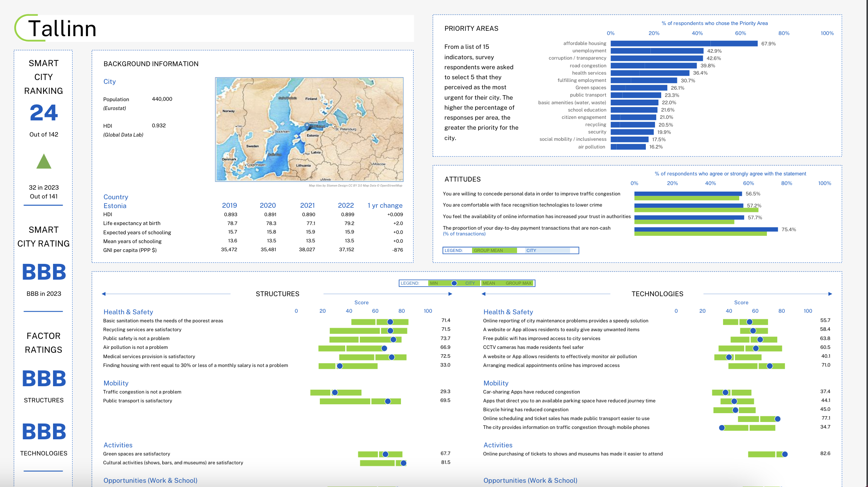Click the CITY legend swatch in Attitudes
The height and width of the screenshot is (487, 868).
point(547,250)
